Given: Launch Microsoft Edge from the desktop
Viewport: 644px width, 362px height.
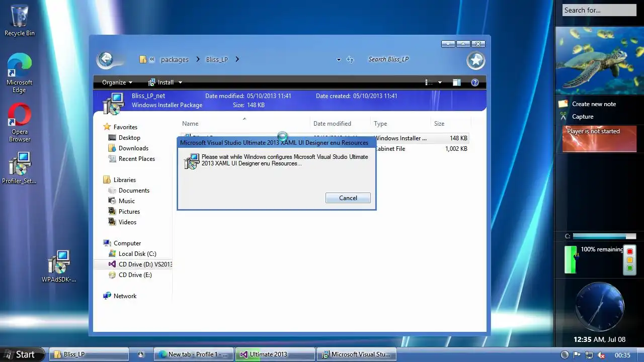Looking at the screenshot, I should pyautogui.click(x=19, y=73).
